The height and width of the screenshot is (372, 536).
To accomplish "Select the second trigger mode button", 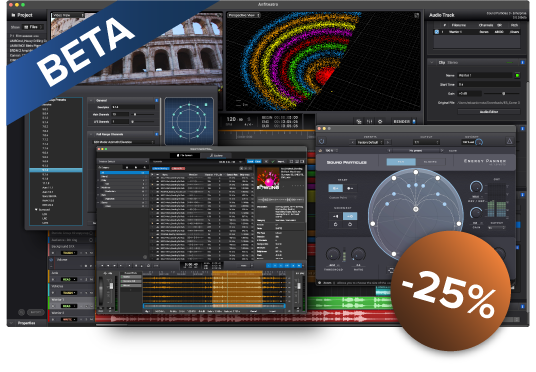I will [x=350, y=188].
